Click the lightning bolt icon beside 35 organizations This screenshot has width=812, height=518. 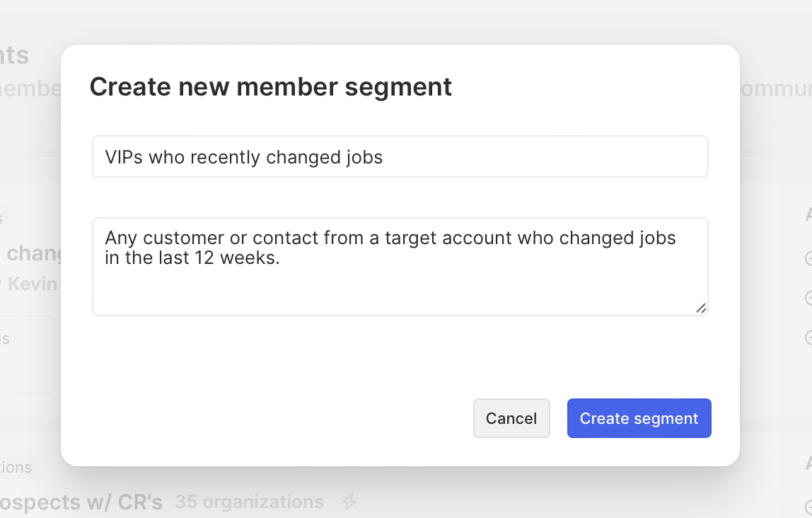pos(348,502)
